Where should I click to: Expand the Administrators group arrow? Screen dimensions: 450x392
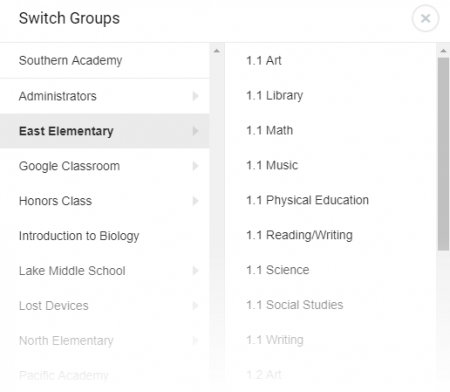pyautogui.click(x=196, y=96)
